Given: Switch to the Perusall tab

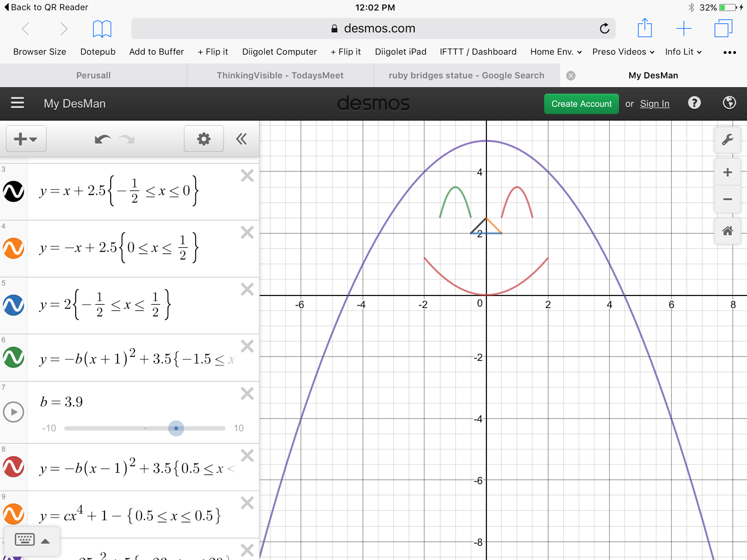Looking at the screenshot, I should point(93,75).
